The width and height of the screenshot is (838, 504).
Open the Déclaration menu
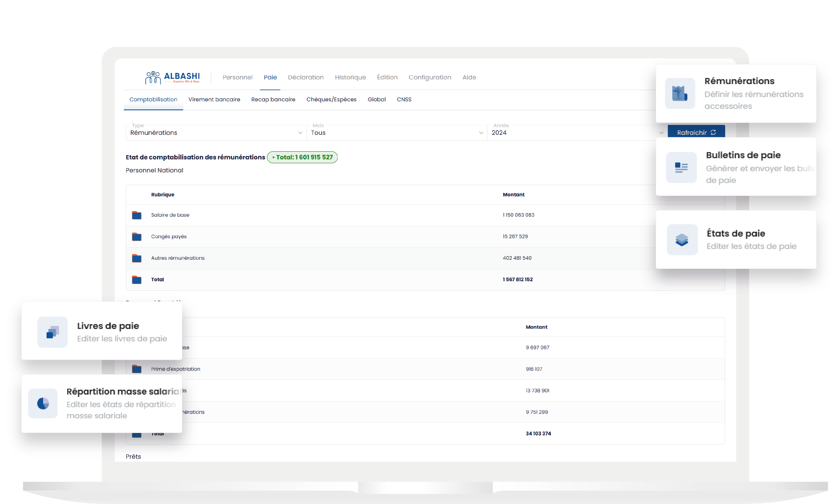coord(306,77)
